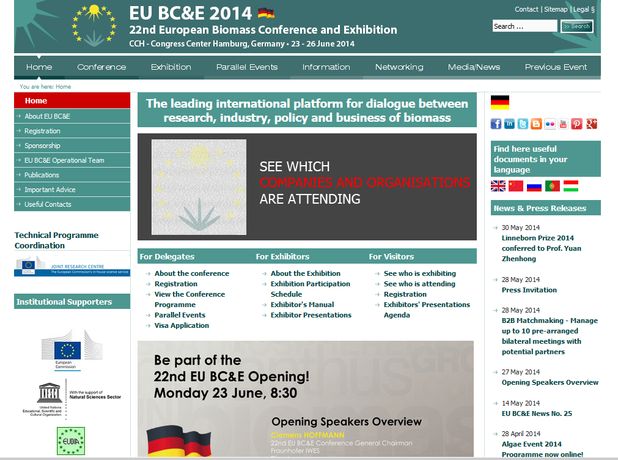Select the UK flag language documents
The width and height of the screenshot is (618, 460).
(498, 186)
